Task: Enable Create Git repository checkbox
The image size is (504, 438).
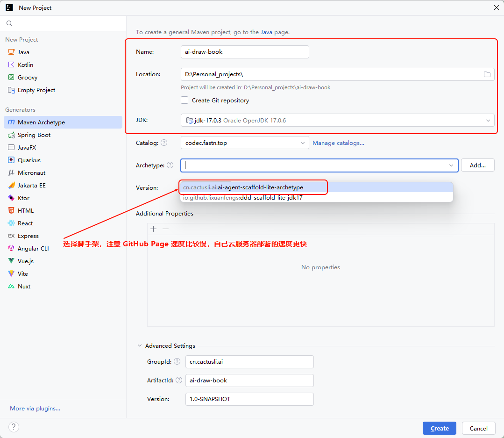Action: click(185, 100)
